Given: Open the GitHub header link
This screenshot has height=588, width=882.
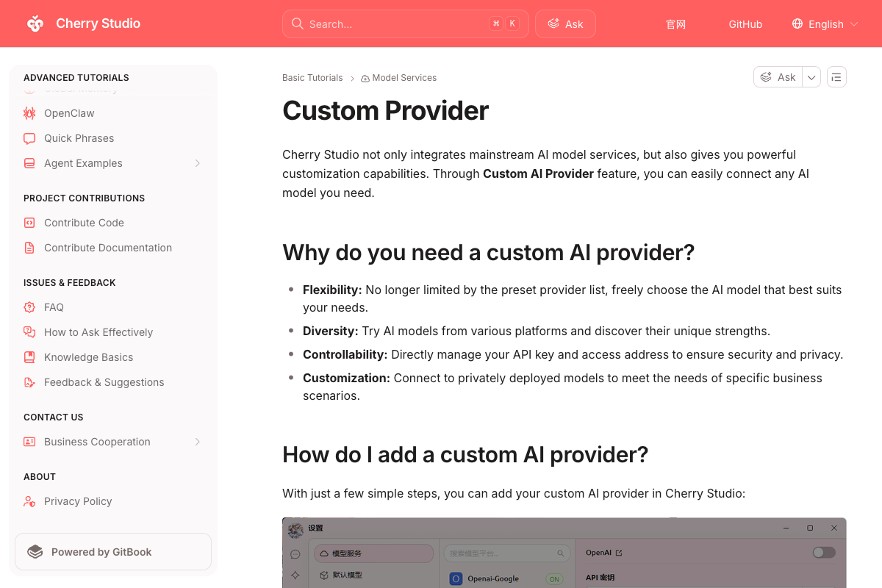Looking at the screenshot, I should (x=745, y=24).
